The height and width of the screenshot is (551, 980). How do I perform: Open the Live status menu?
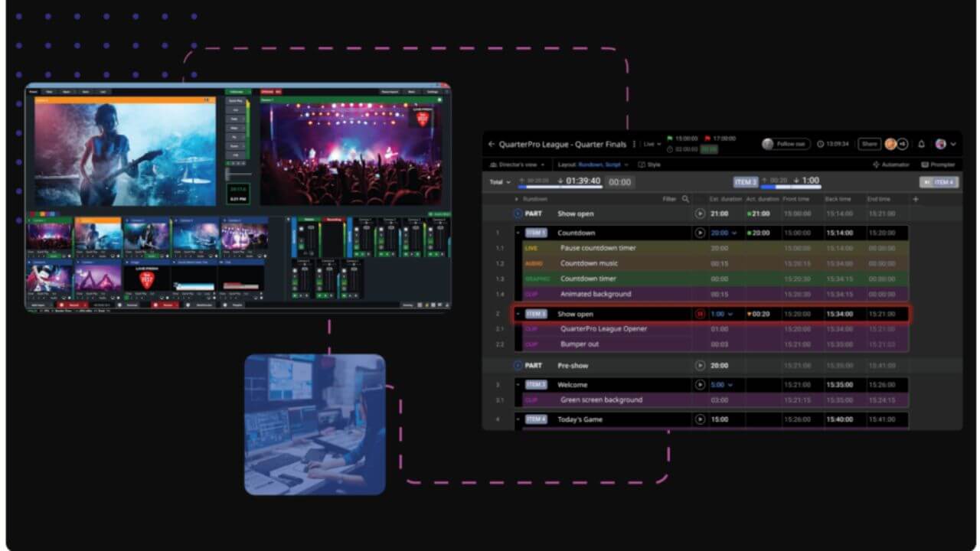coord(652,144)
